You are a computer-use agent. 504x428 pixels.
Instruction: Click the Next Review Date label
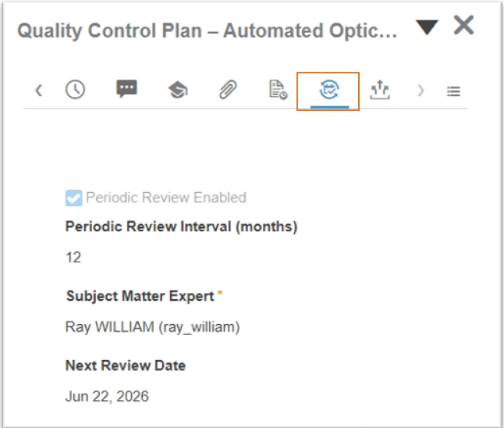(x=125, y=366)
